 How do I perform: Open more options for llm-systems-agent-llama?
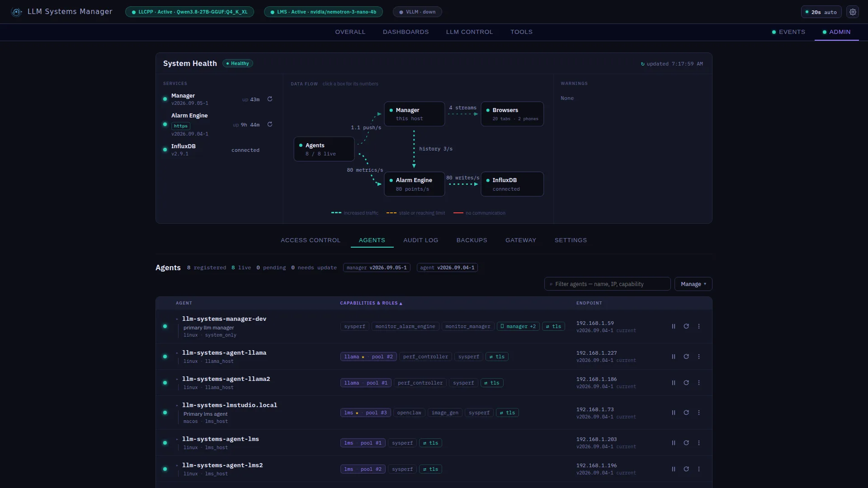(699, 357)
